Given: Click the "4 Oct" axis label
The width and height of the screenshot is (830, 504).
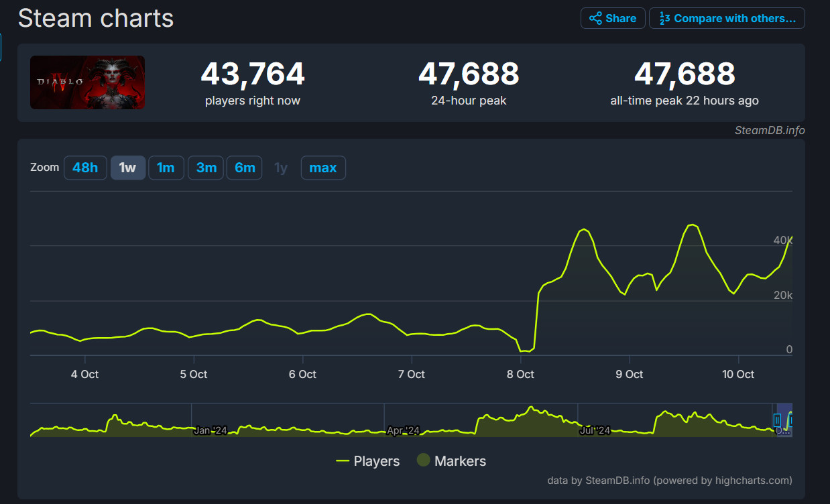Looking at the screenshot, I should (x=84, y=374).
